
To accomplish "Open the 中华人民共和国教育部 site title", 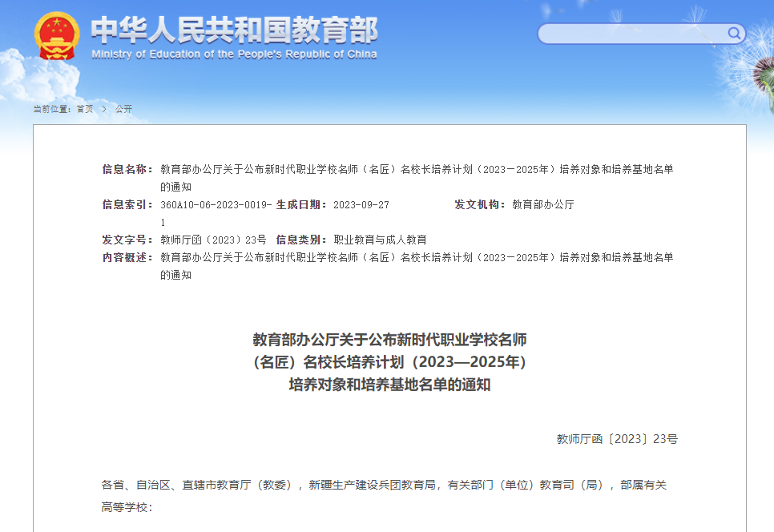I will (233, 30).
